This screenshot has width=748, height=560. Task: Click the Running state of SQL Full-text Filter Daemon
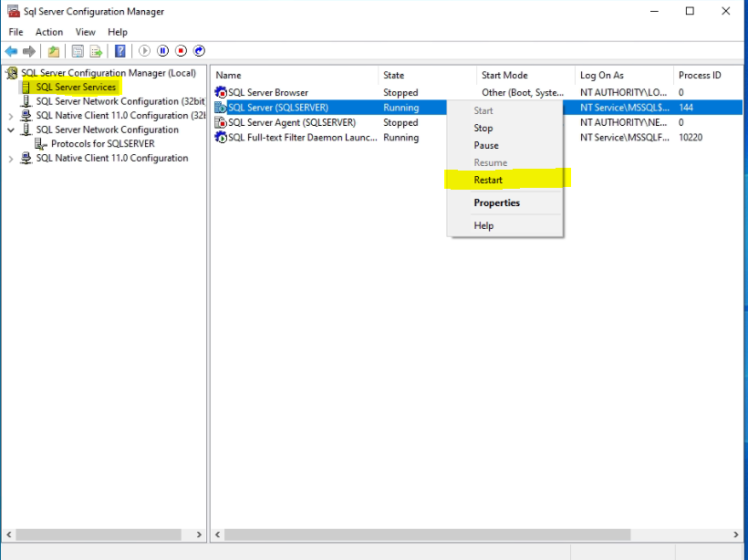tap(400, 138)
